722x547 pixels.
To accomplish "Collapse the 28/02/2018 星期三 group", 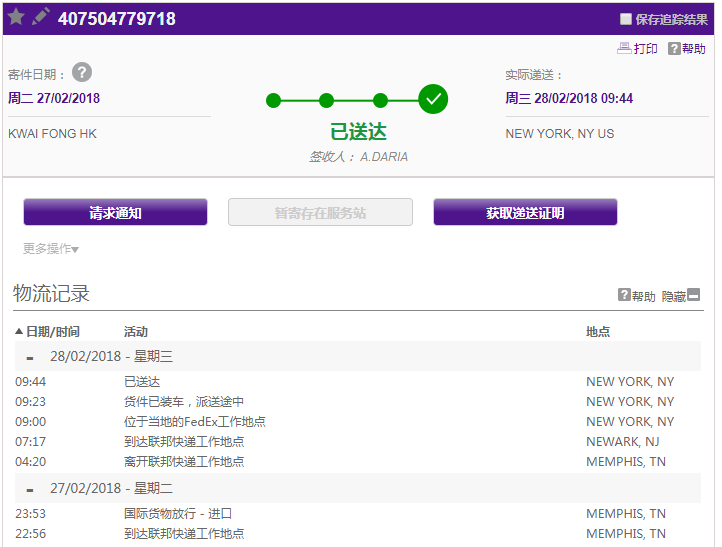I will (x=30, y=358).
